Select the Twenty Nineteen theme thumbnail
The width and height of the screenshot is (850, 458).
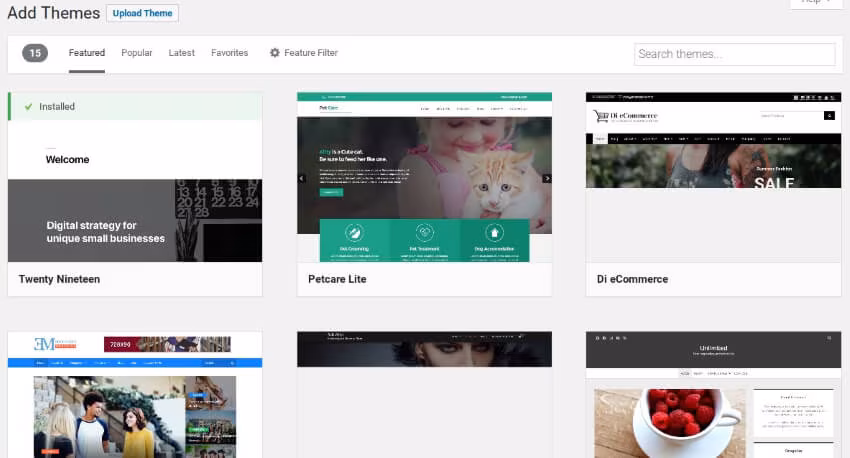tap(135, 177)
